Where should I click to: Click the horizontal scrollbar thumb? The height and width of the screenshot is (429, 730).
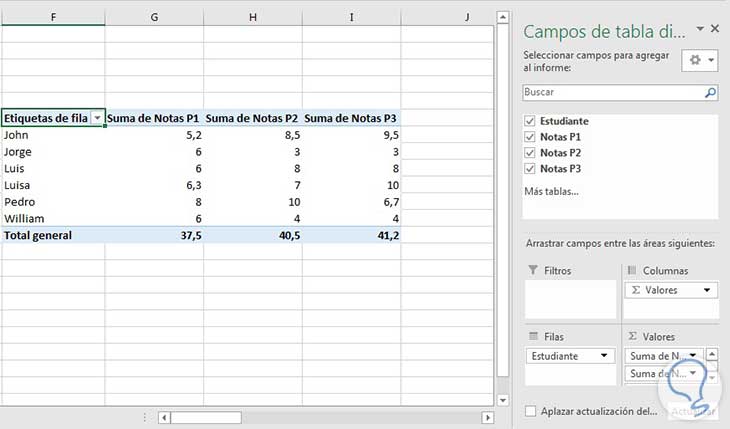(x=206, y=417)
